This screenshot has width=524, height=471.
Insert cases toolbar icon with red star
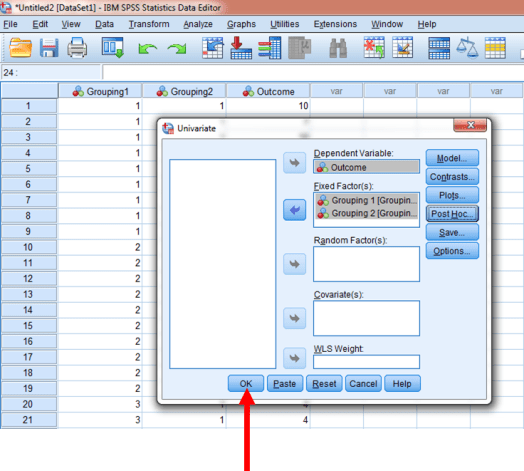[x=374, y=47]
